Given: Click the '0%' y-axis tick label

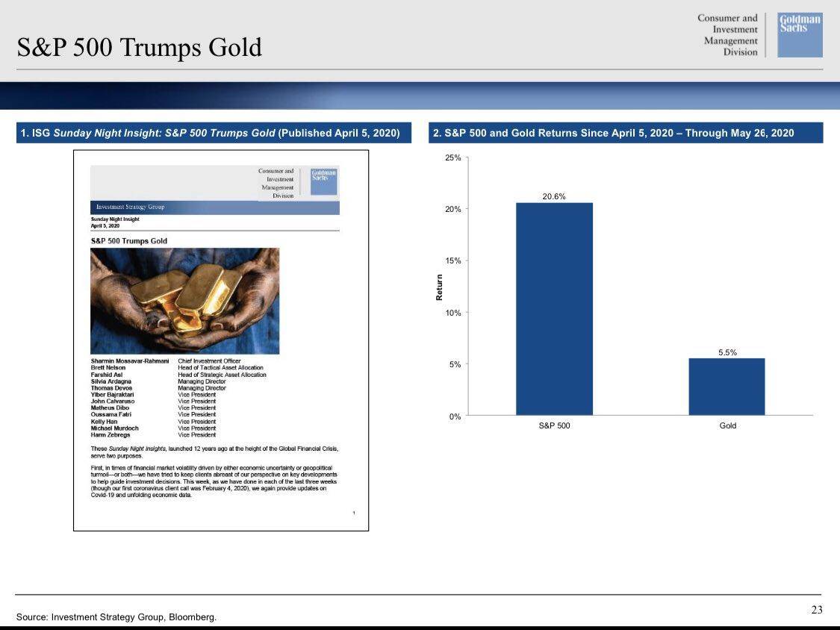Looking at the screenshot, I should pyautogui.click(x=455, y=417).
